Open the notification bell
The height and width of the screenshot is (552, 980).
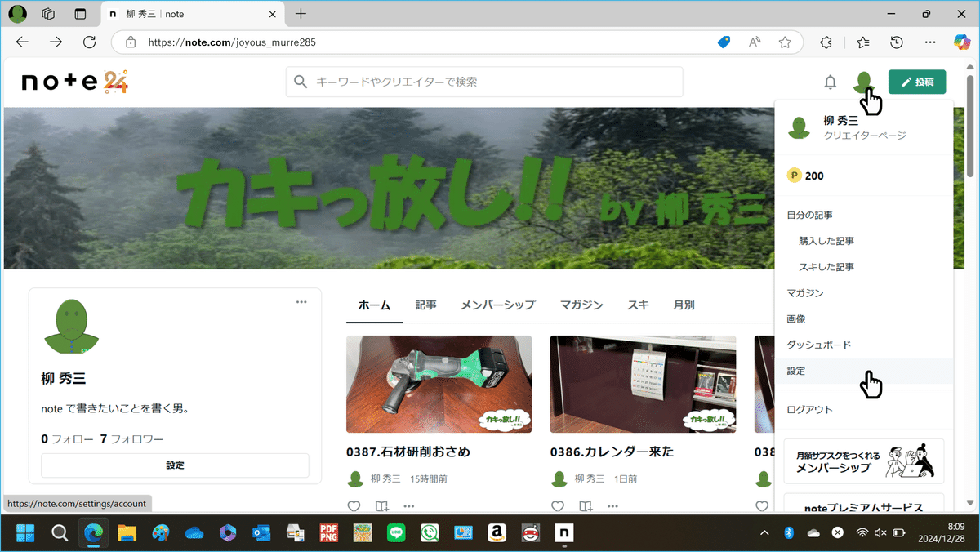pyautogui.click(x=830, y=82)
